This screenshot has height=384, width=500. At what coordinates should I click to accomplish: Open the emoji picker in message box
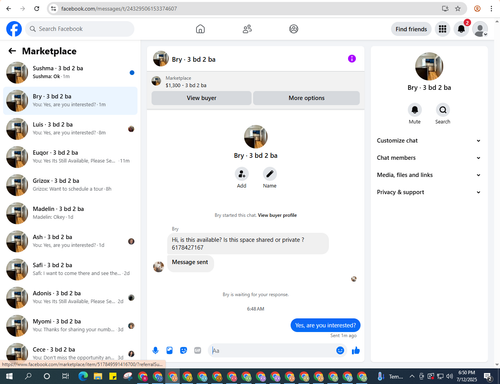coord(340,350)
